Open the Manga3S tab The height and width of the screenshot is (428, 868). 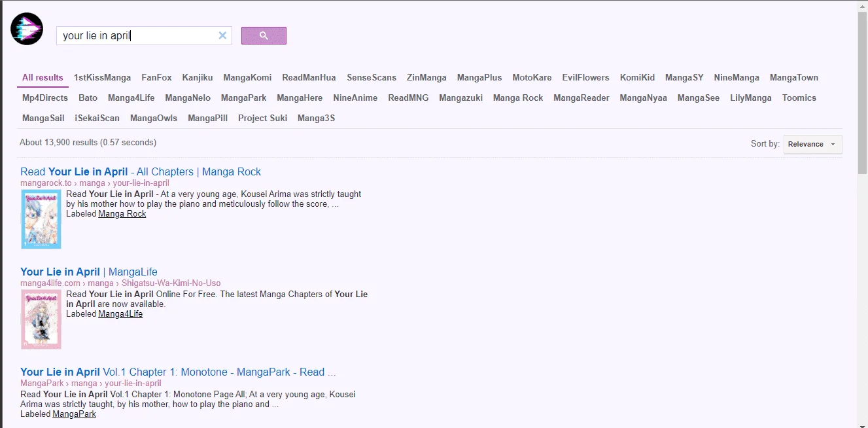click(x=316, y=118)
